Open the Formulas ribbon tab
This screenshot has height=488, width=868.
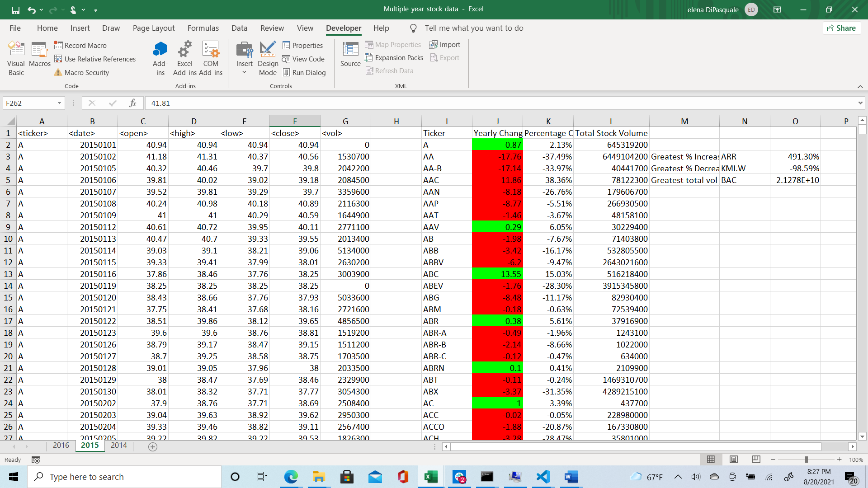[203, 28]
